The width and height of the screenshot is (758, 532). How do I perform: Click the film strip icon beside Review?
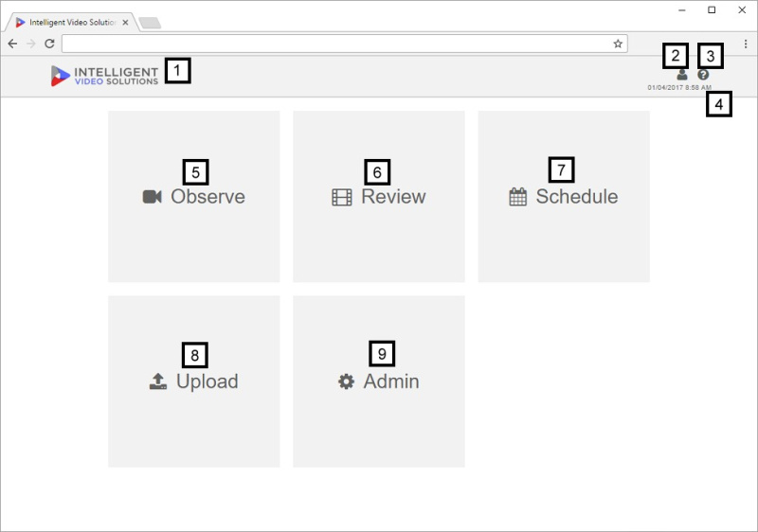(x=342, y=198)
